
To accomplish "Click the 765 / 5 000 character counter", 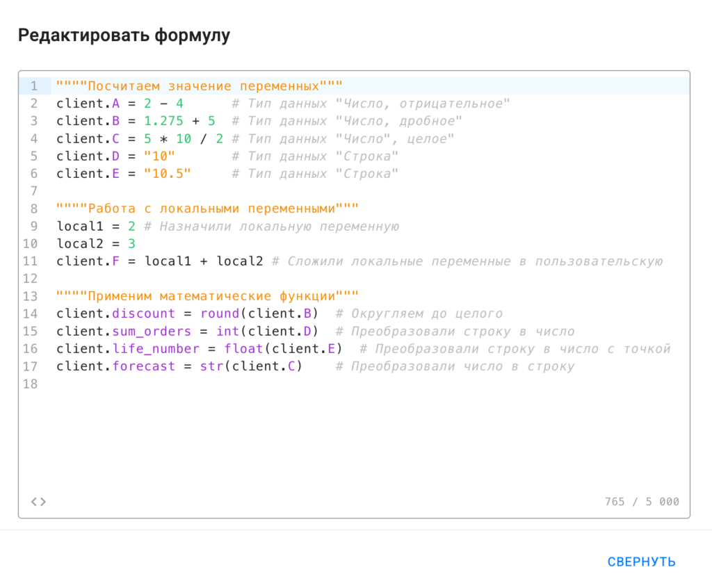I will (x=642, y=502).
